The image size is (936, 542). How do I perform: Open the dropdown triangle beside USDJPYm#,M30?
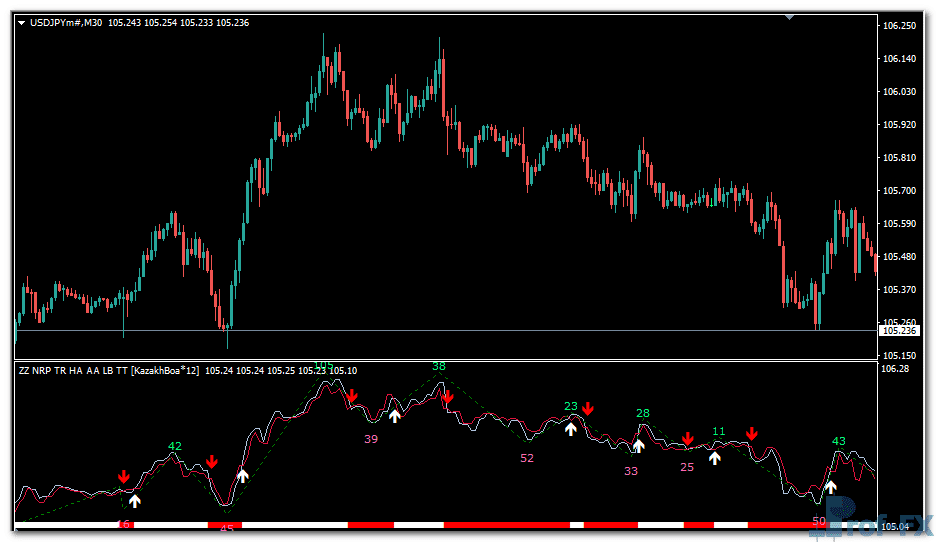click(22, 22)
